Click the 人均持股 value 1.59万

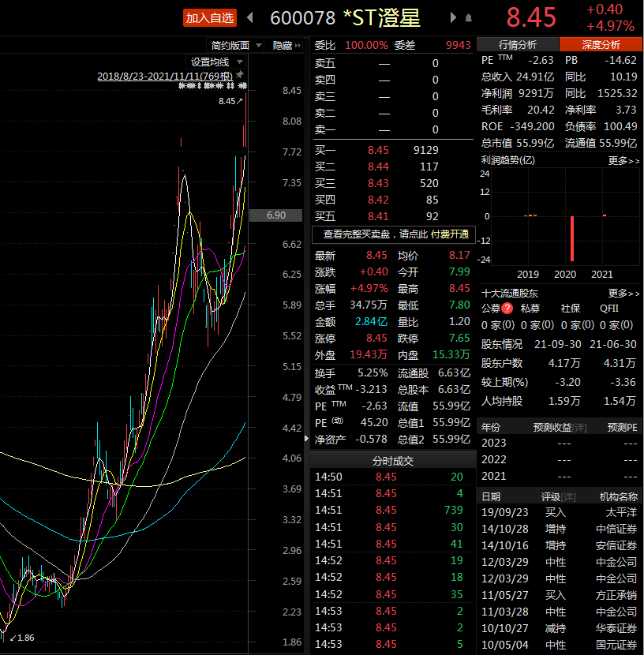click(564, 401)
